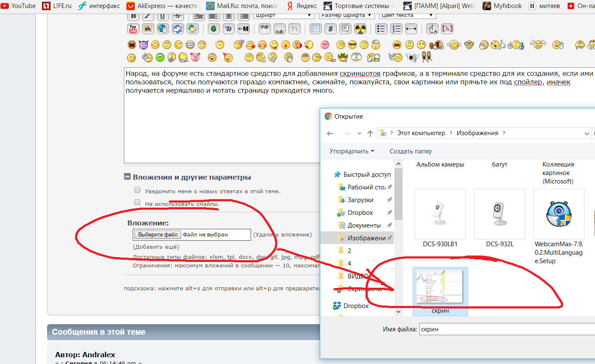Insert the sunglasses cool smiley
This screenshot has width=595, height=364.
[x=352, y=44]
